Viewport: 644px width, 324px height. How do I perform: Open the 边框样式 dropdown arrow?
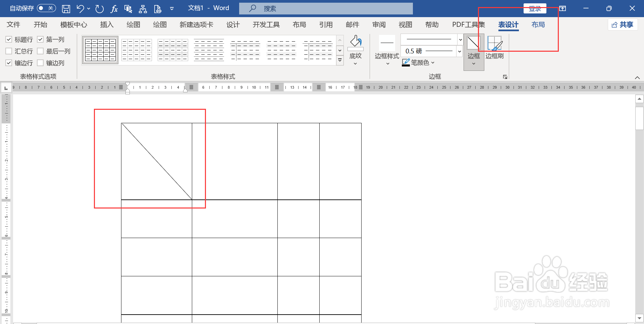387,64
